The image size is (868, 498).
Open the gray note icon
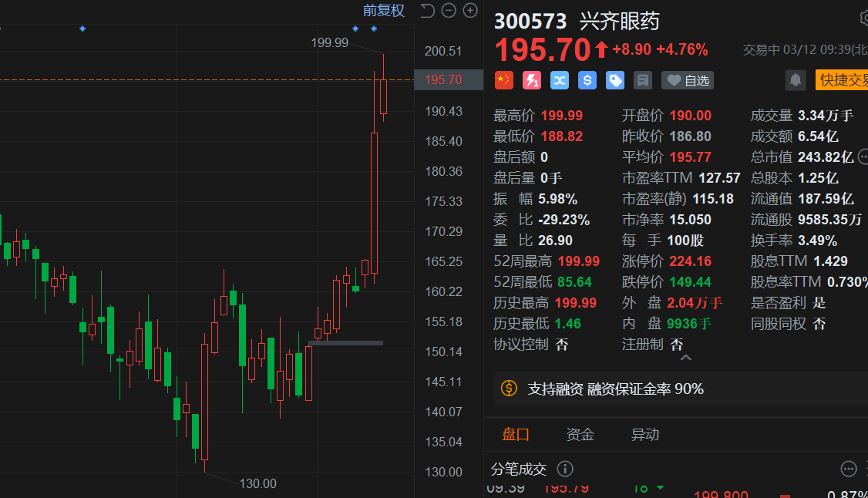(643, 81)
